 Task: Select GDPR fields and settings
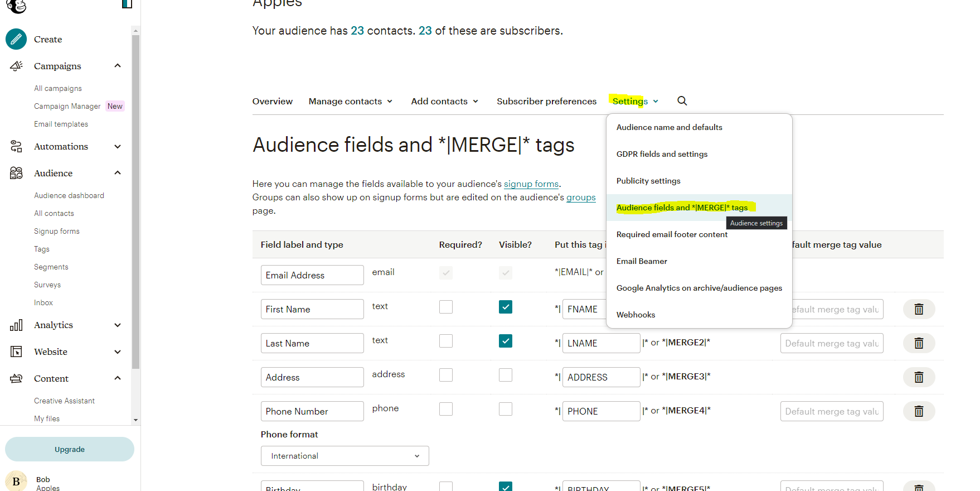coord(699,154)
